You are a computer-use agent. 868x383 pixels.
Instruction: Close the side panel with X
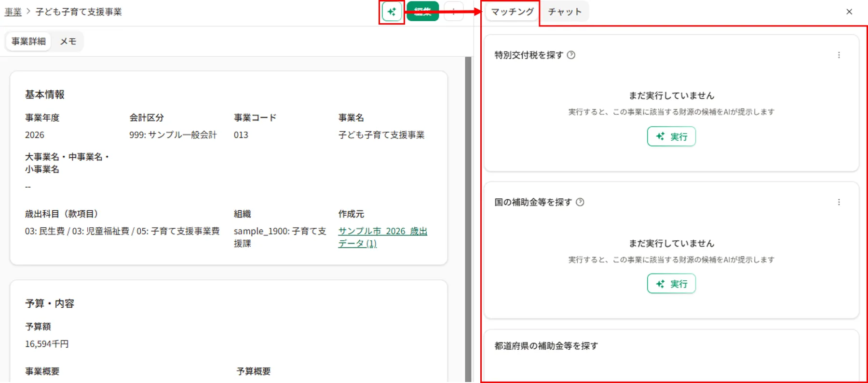(849, 12)
